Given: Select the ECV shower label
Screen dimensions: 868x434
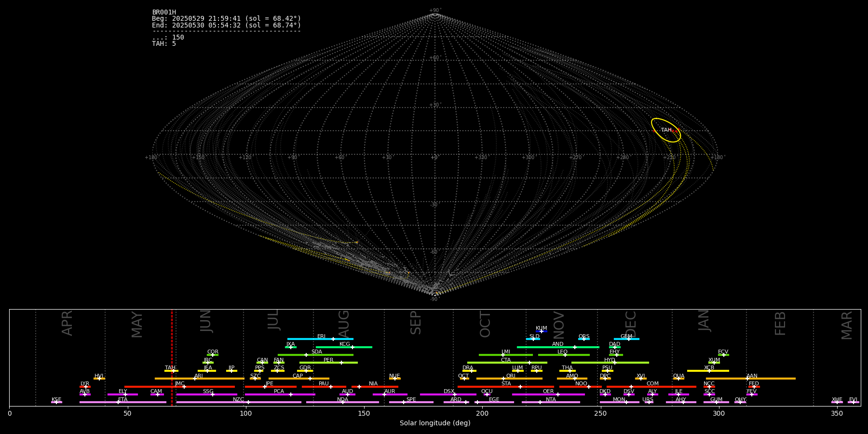Looking at the screenshot, I should tap(723, 352).
